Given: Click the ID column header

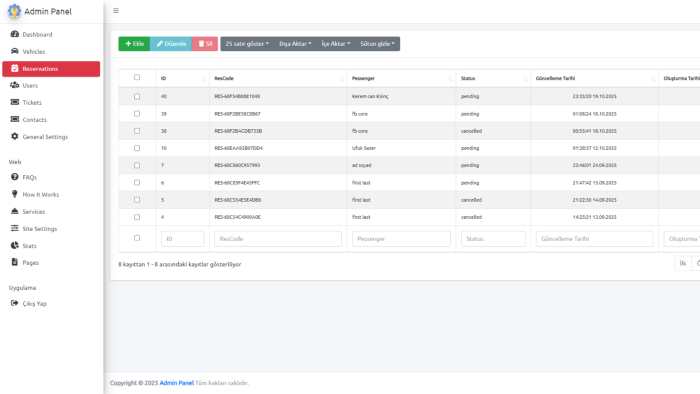Looking at the screenshot, I should 183,78.
